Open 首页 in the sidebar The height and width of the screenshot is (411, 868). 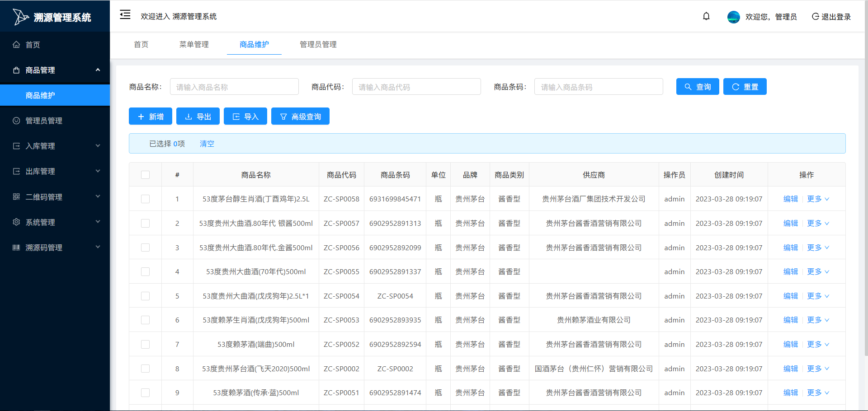point(55,44)
